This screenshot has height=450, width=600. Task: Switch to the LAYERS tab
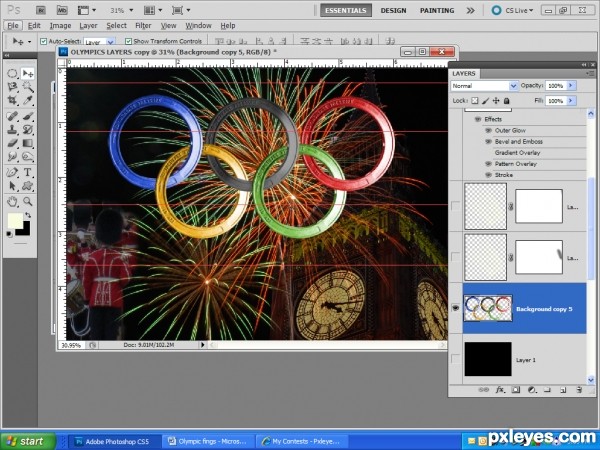click(x=464, y=73)
